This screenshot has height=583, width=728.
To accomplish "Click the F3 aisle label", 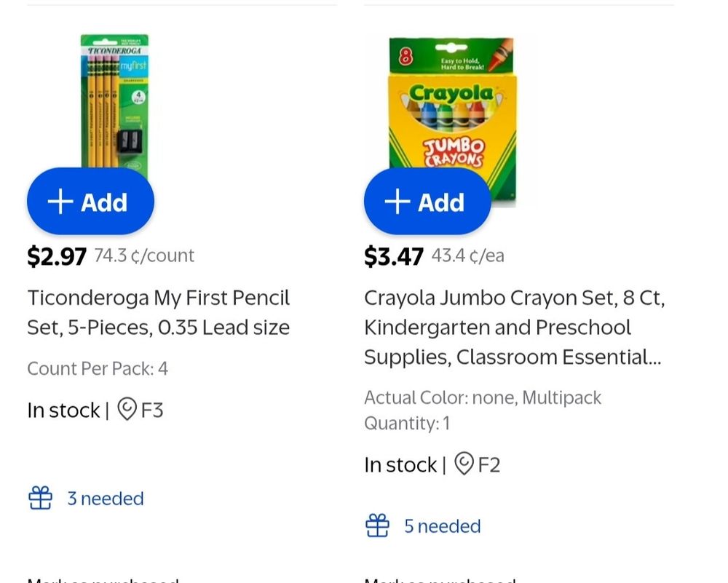I will 152,410.
